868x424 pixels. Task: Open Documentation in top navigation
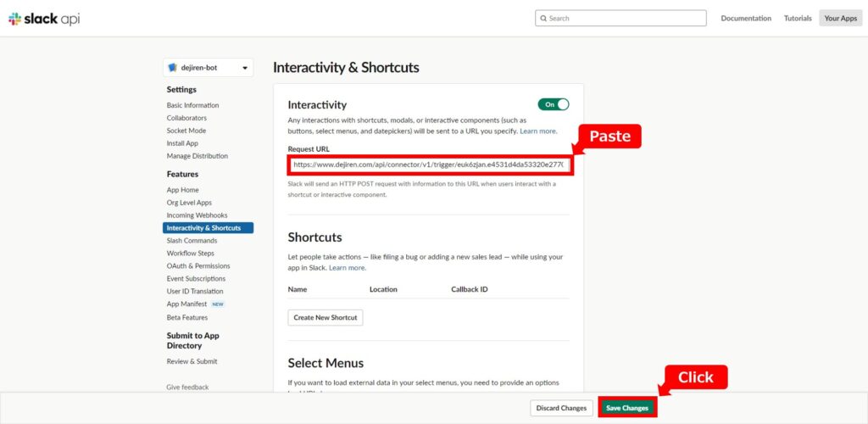coord(746,19)
